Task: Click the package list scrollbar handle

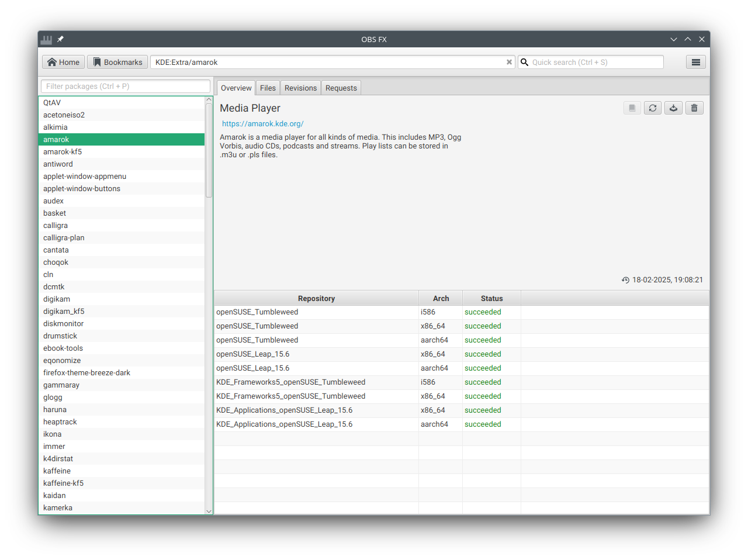Action: click(x=209, y=150)
